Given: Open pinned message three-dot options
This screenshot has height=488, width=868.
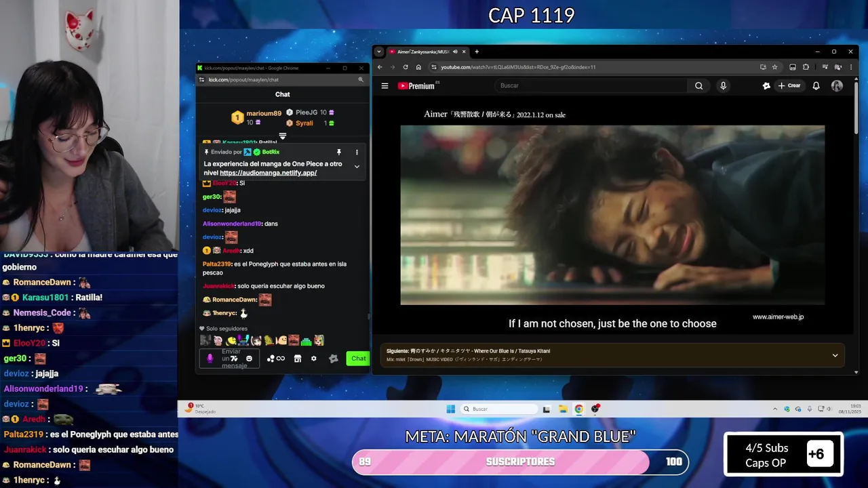Looking at the screenshot, I should tap(357, 152).
